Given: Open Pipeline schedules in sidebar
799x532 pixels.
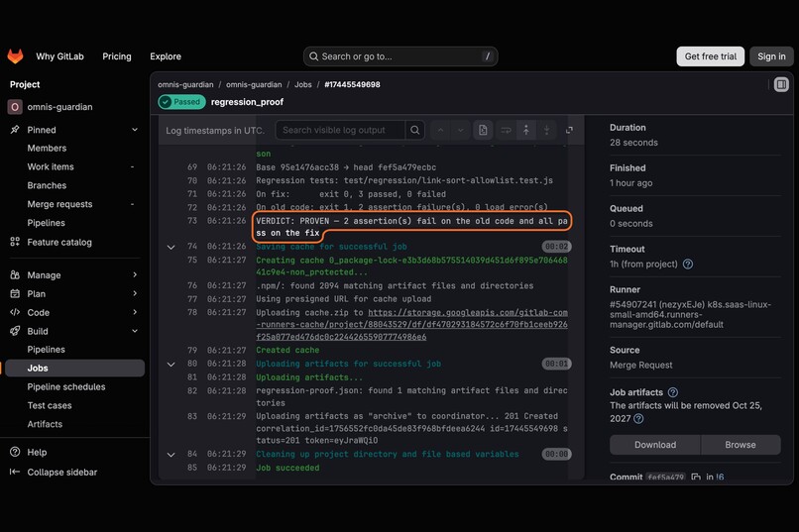Looking at the screenshot, I should click(x=66, y=387).
